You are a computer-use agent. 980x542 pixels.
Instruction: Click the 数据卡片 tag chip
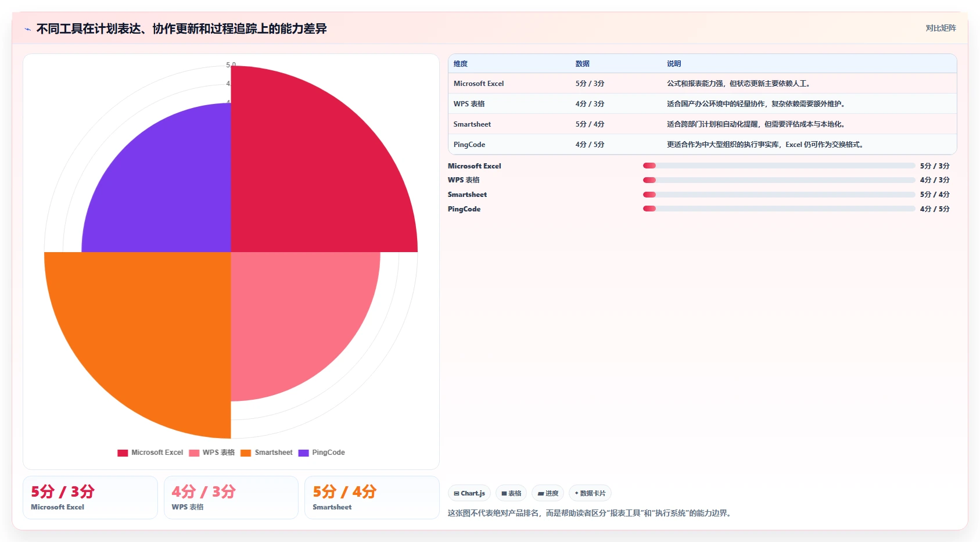coord(590,493)
